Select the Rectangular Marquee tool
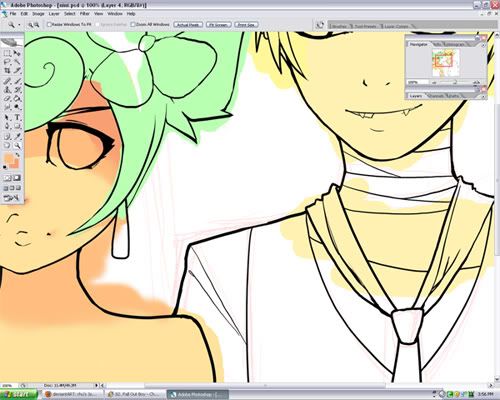Screen dimensions: 500x400 (7, 53)
